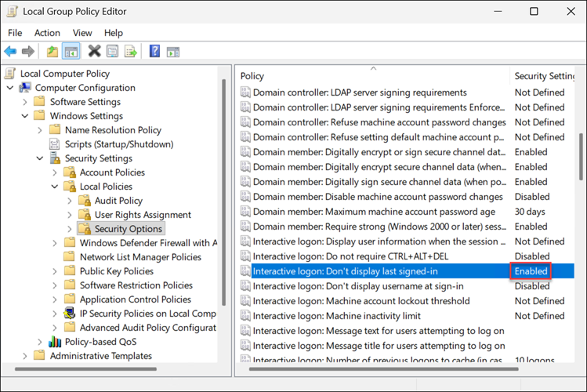Viewport: 587px width, 392px height.
Task: Click the Account Policies folder icon
Action: (70, 172)
